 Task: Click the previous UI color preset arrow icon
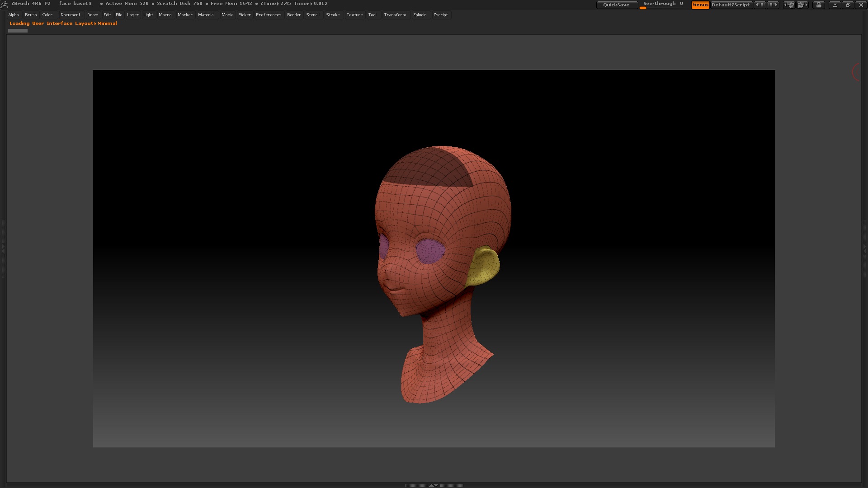tap(760, 5)
